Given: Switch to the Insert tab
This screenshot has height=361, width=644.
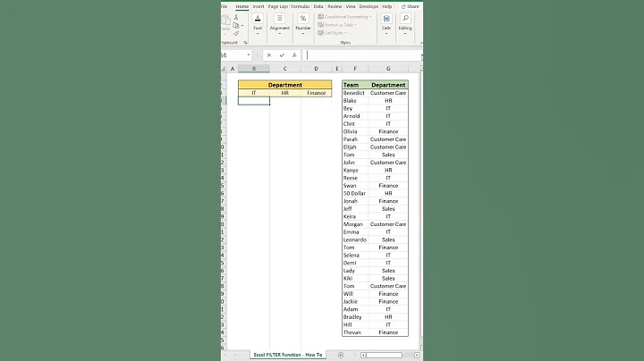Looking at the screenshot, I should click(258, 6).
